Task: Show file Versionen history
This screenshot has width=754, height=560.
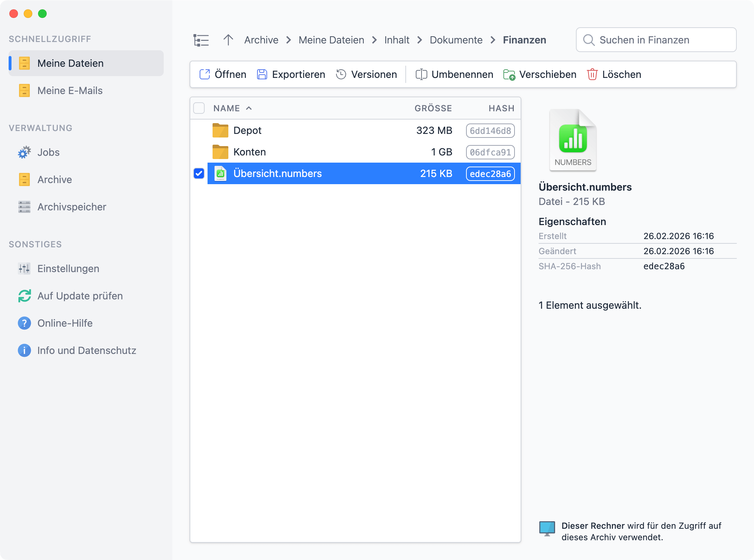Action: tap(367, 74)
